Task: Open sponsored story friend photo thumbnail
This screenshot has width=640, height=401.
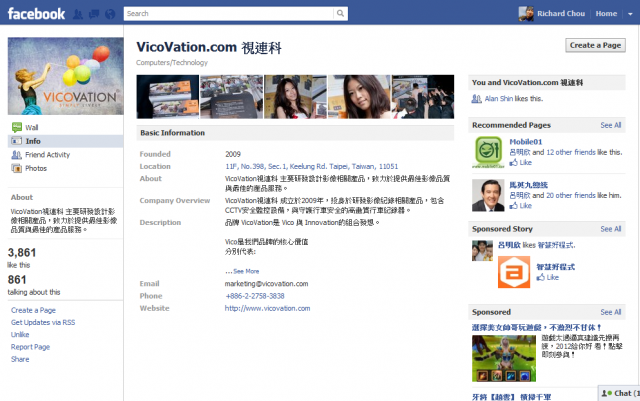Action: 482,251
